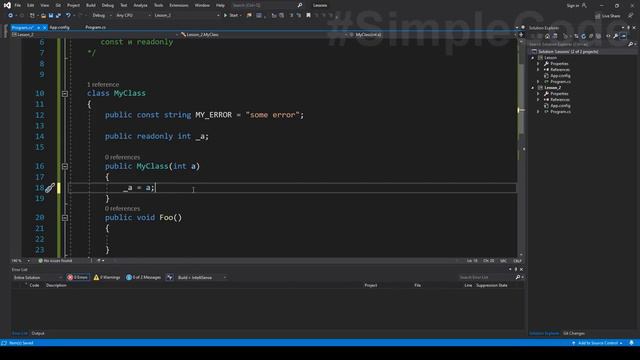
Task: Collapse the Foo method outline
Action: coord(64,218)
